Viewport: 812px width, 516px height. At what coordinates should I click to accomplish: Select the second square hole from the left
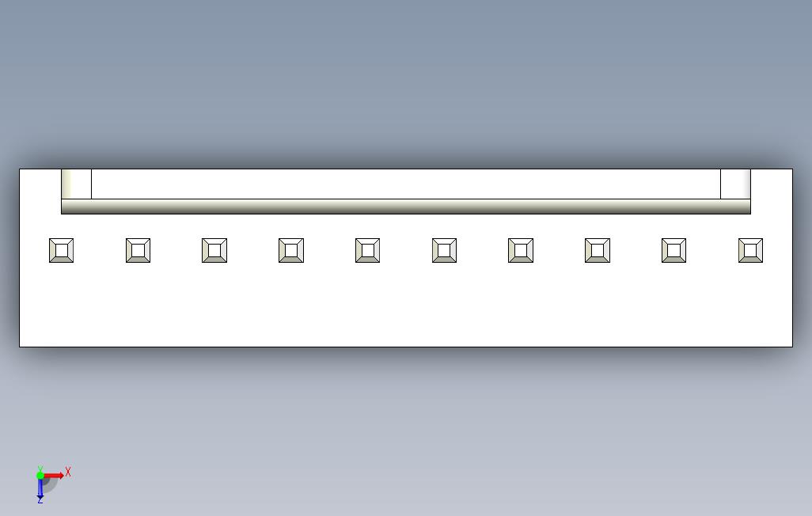(138, 250)
